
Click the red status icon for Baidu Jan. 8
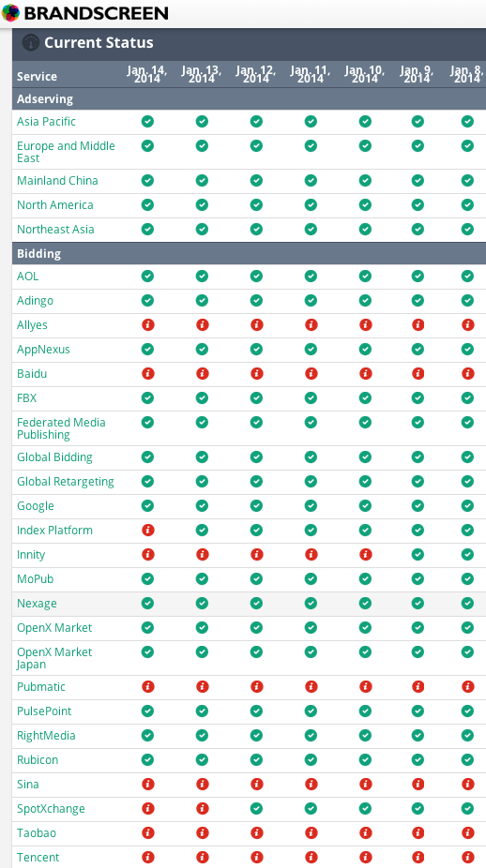coord(468,374)
